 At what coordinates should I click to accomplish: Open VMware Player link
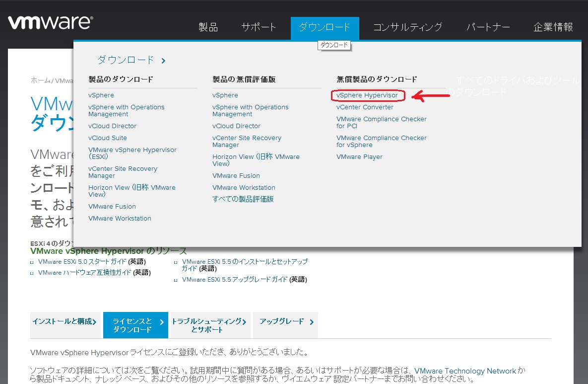360,157
